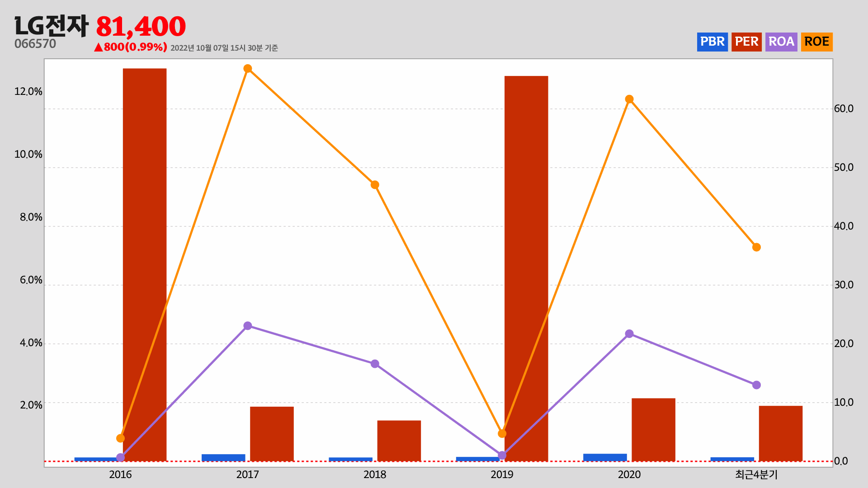Click the tall red PER bar for 2019
Image resolution: width=868 pixels, height=488 pixels.
click(x=526, y=268)
